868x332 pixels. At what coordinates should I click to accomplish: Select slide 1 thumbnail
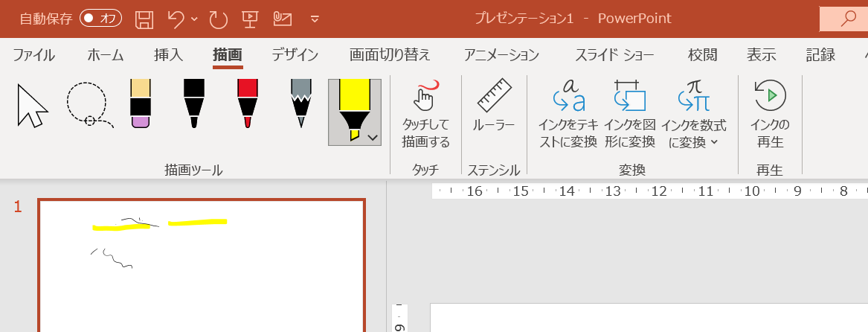point(202,266)
